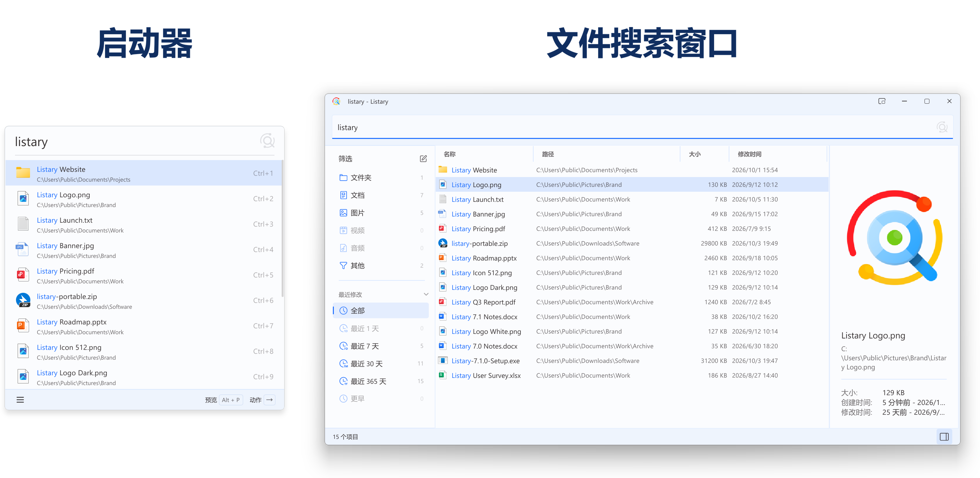Click the Listary 7.1 Notes.docx file icon
The height and width of the screenshot is (478, 980).
(443, 316)
